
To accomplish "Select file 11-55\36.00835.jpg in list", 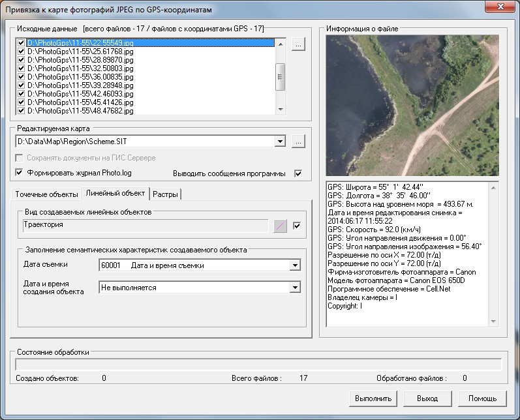I will click(80, 77).
